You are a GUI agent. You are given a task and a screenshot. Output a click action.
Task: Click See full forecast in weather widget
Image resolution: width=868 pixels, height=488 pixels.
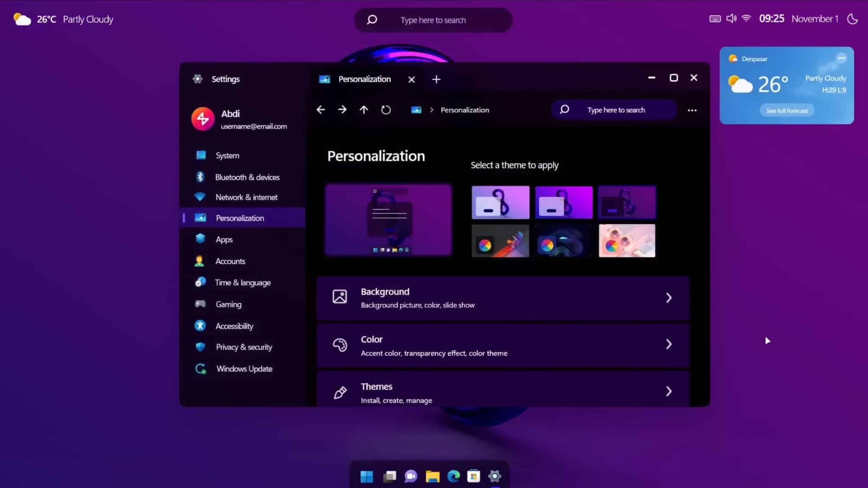click(x=786, y=110)
